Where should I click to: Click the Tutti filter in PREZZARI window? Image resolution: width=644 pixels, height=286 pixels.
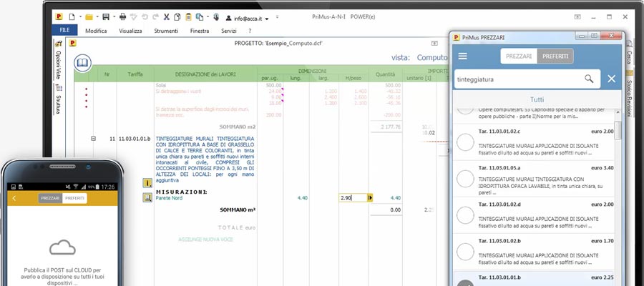[537, 99]
